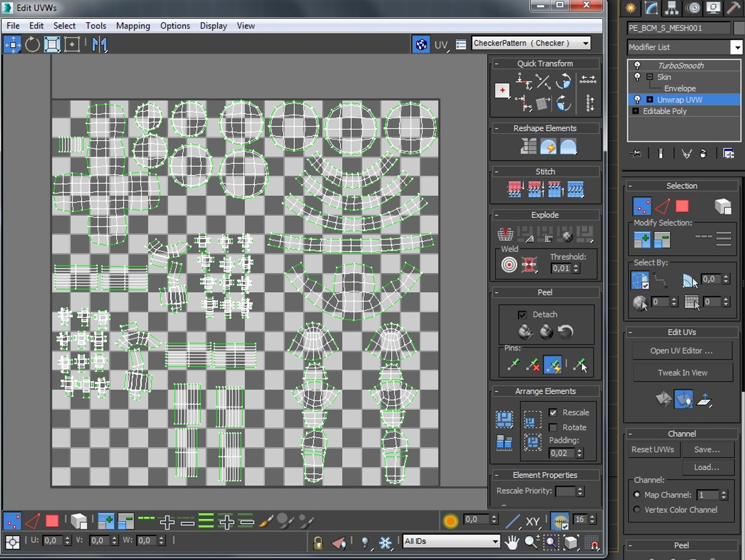
Task: Open the Options menu
Action: [175, 26]
